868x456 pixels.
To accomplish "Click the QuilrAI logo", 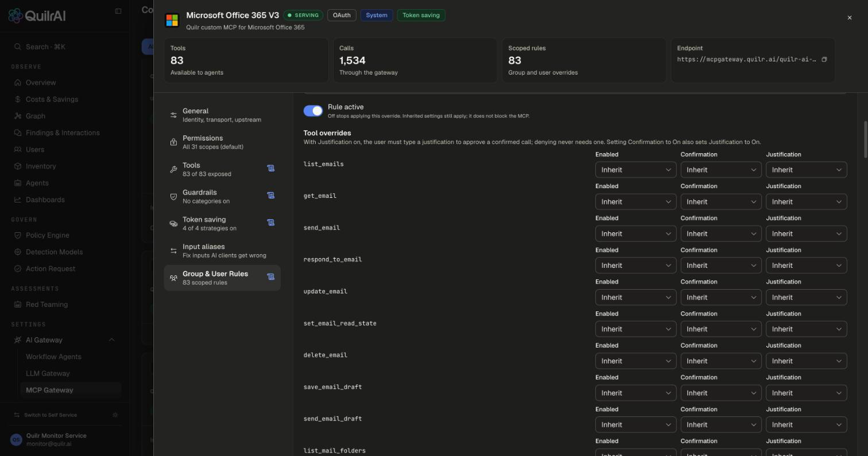I will (37, 15).
